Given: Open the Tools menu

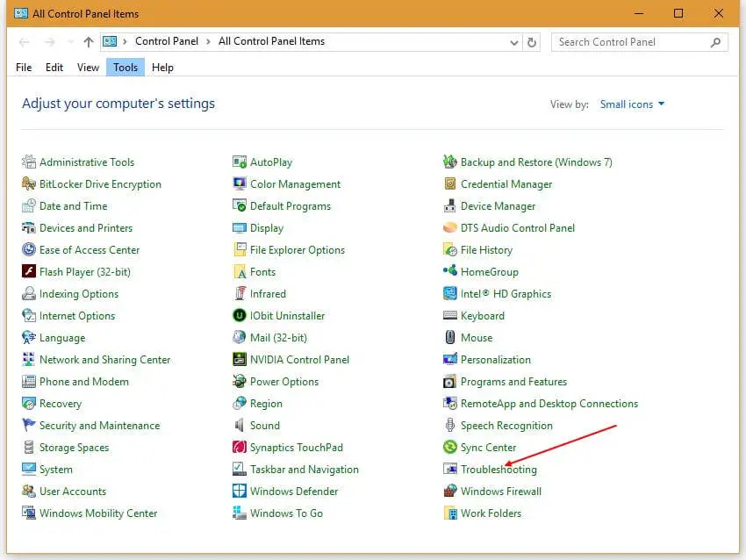Looking at the screenshot, I should click(125, 67).
